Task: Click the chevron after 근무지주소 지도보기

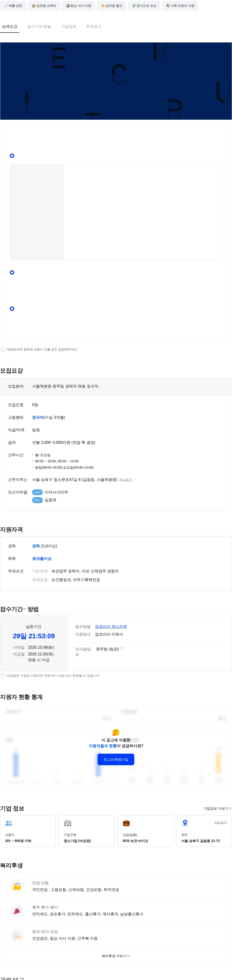Action: coord(134,480)
